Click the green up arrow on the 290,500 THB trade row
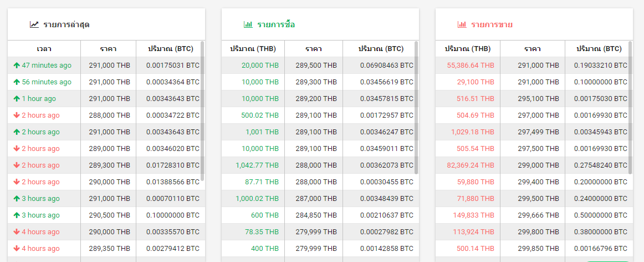The height and width of the screenshot is (262, 644). pos(17,215)
